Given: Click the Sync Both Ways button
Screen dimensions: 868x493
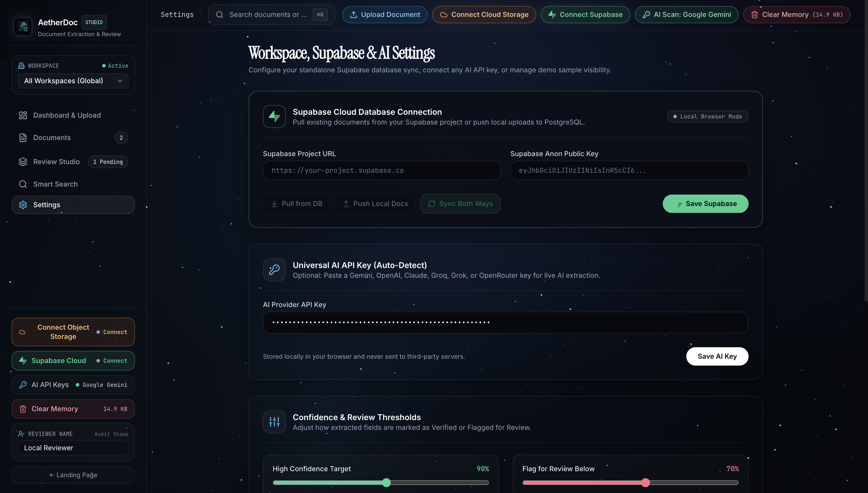Looking at the screenshot, I should 460,203.
